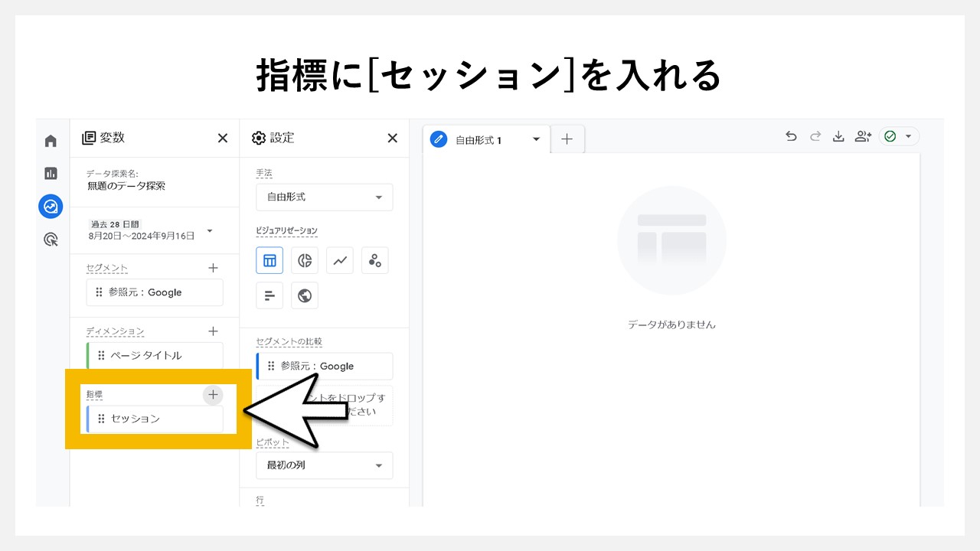This screenshot has height=551, width=980.
Task: Close the 設定 panel with the X
Action: pos(392,139)
